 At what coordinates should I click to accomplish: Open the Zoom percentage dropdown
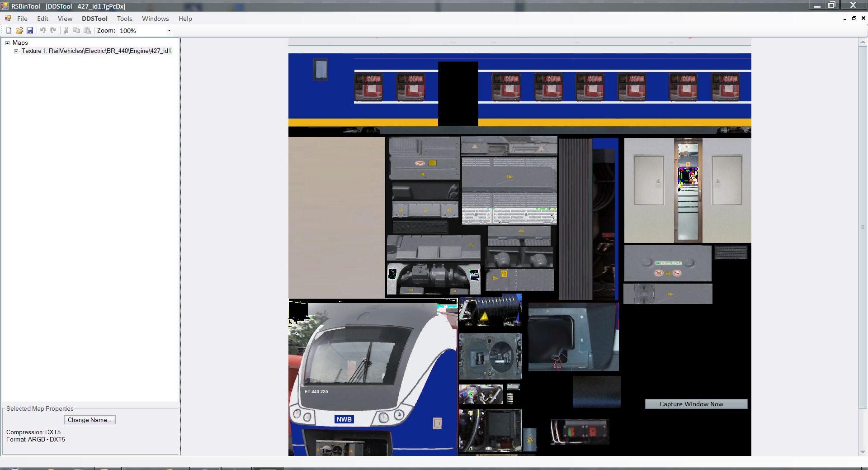point(169,31)
